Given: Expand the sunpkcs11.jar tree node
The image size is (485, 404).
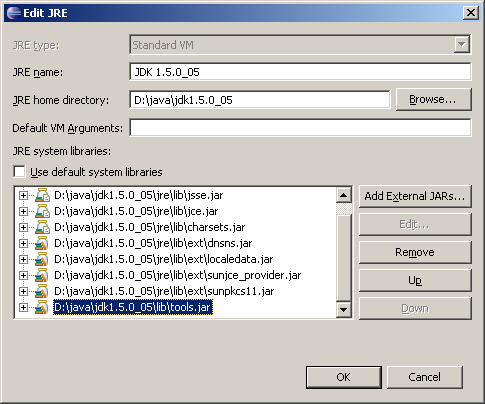Looking at the screenshot, I should (x=23, y=291).
